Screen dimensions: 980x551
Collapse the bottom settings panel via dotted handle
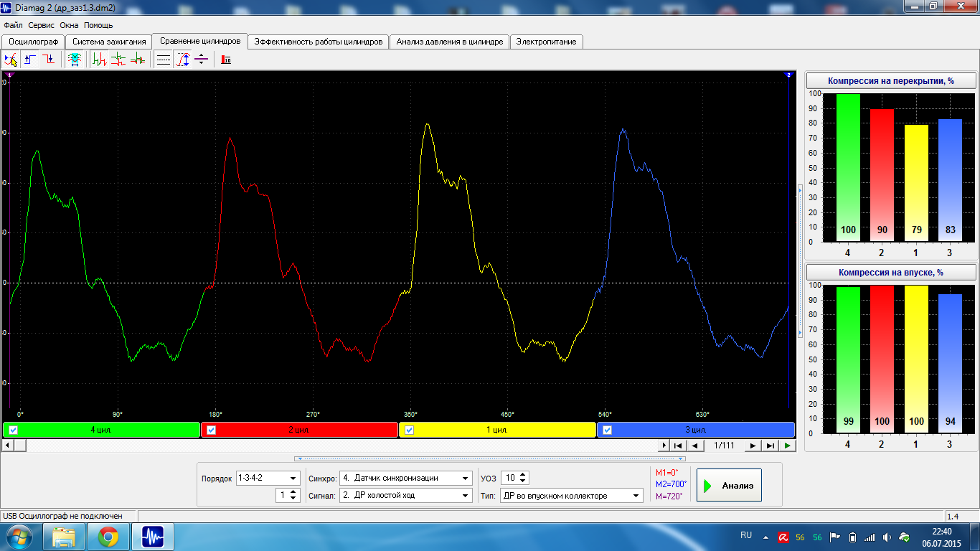coord(490,458)
